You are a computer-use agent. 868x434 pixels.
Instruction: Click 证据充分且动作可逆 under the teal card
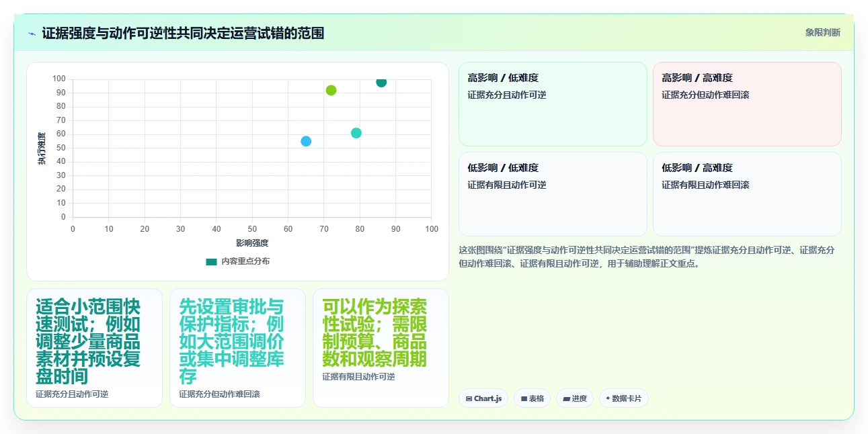[x=72, y=394]
